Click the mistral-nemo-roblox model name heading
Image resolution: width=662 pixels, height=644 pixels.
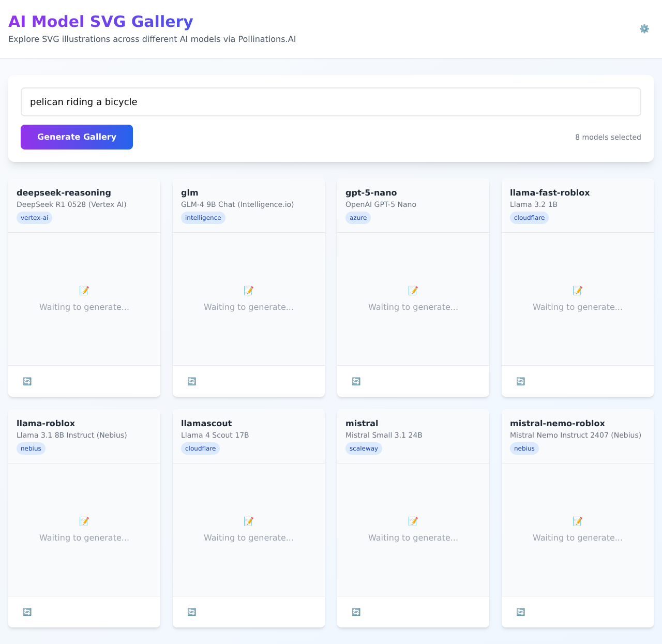pyautogui.click(x=557, y=423)
